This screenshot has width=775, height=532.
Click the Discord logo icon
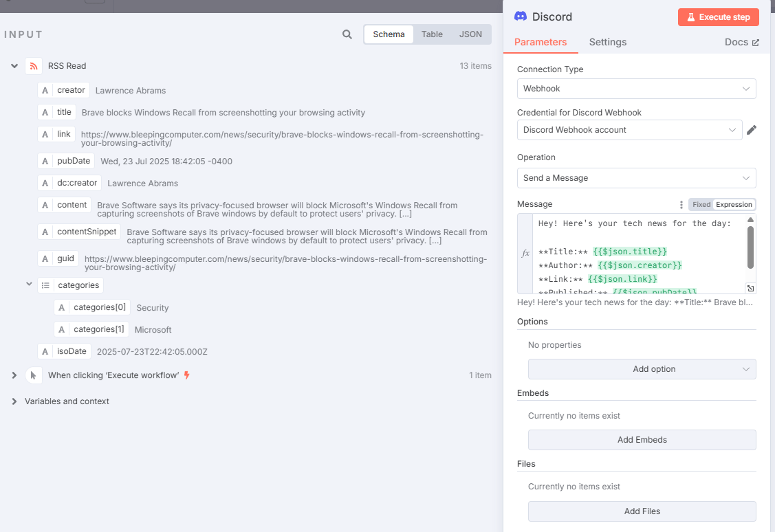click(x=521, y=16)
